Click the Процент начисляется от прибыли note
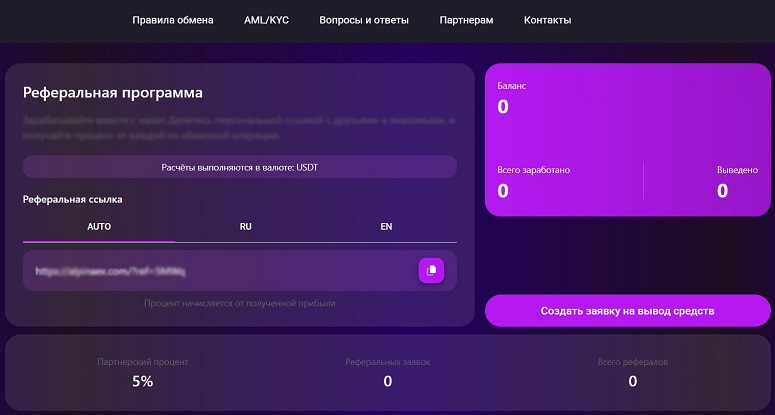Screen dimensions: 775x415 [240, 303]
